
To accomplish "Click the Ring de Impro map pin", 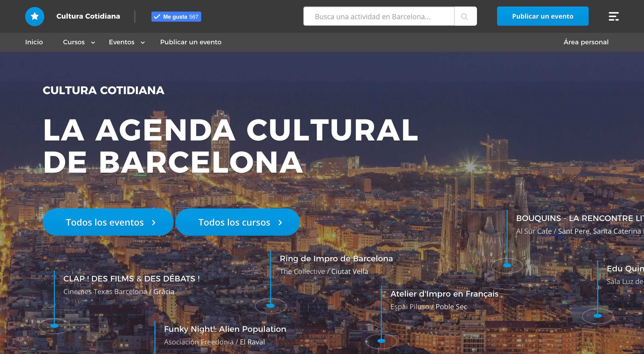I will [271, 306].
